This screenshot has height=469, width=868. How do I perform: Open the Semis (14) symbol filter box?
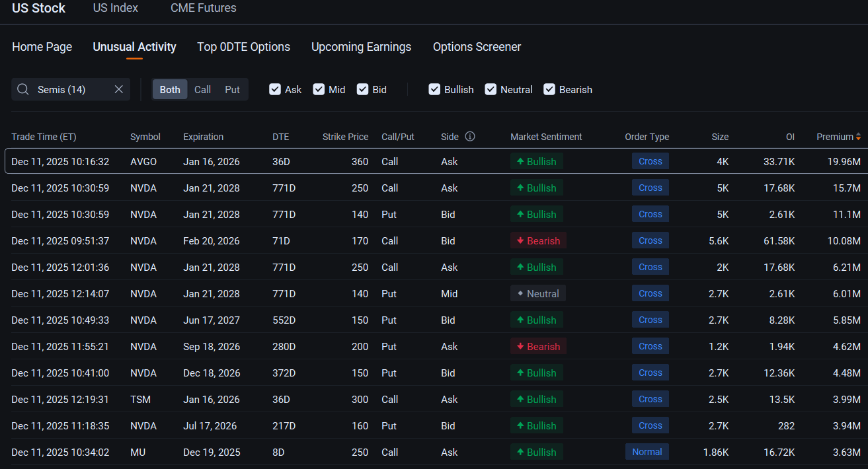click(x=66, y=89)
